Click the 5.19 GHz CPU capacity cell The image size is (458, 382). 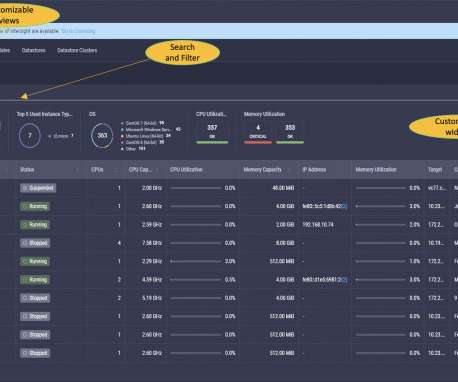[152, 298]
